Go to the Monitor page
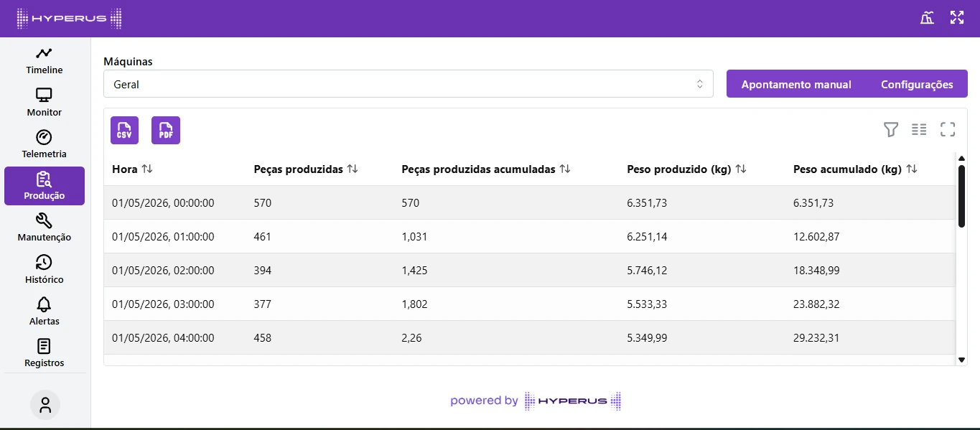The image size is (980, 430). point(45,103)
